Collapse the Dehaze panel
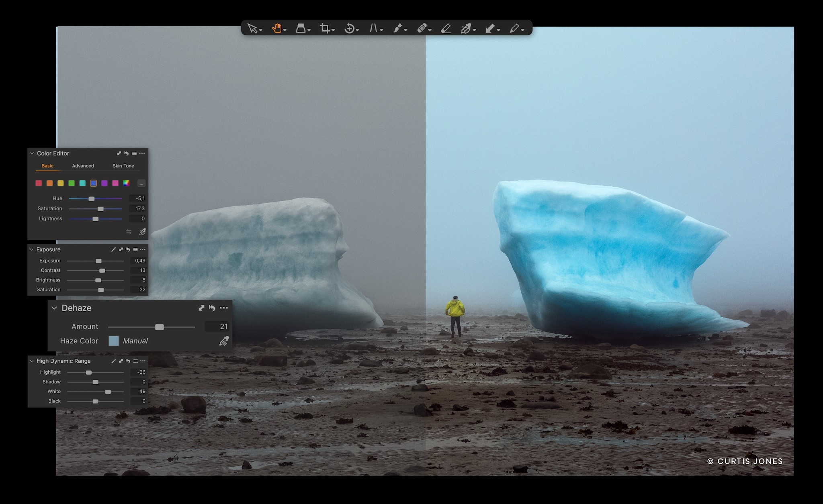The height and width of the screenshot is (504, 823). pos(54,308)
